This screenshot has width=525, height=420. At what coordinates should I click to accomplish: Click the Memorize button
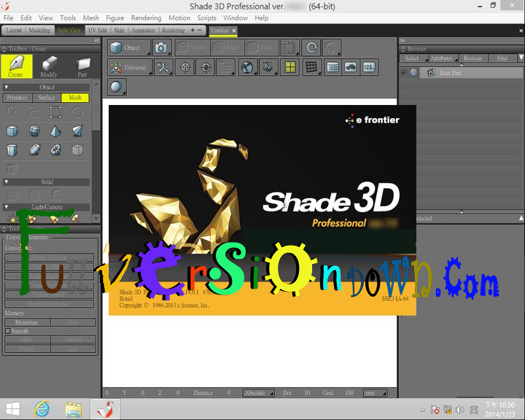(x=27, y=322)
